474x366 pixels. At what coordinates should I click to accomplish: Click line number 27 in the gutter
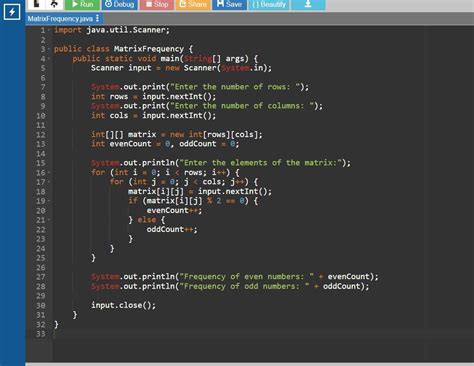(41, 277)
